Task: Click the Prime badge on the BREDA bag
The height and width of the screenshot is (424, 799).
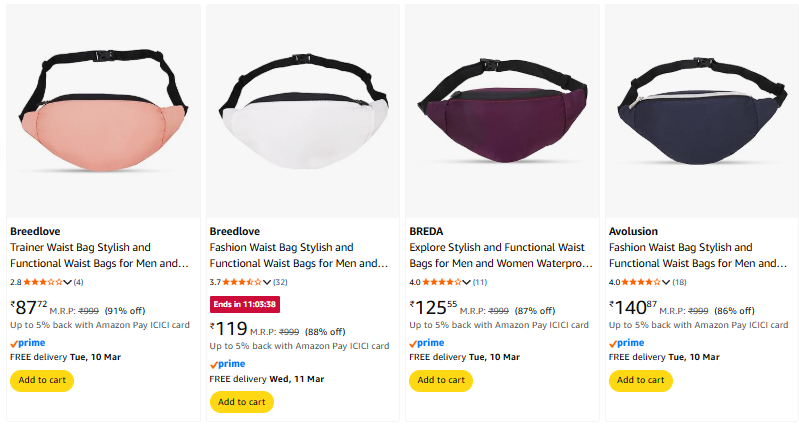Action: pyautogui.click(x=428, y=342)
